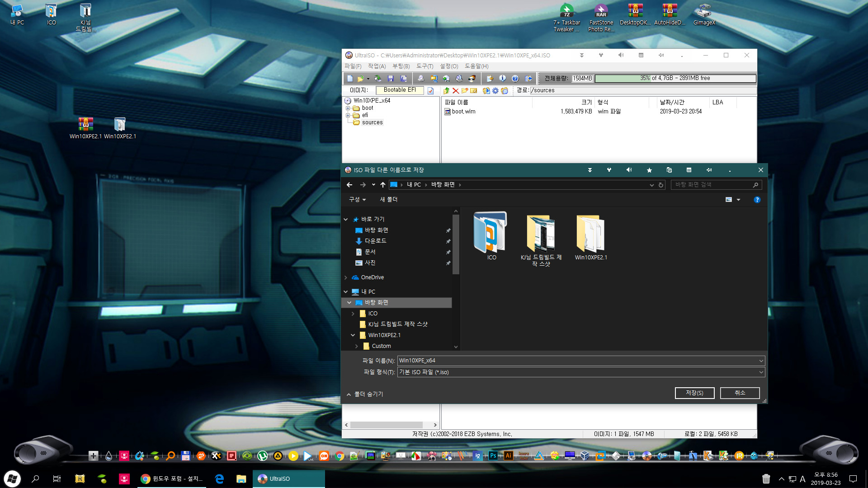This screenshot has width=868, height=488.
Task: Click the boot info checkmark icon next to Bootable EFI
Action: (x=430, y=91)
